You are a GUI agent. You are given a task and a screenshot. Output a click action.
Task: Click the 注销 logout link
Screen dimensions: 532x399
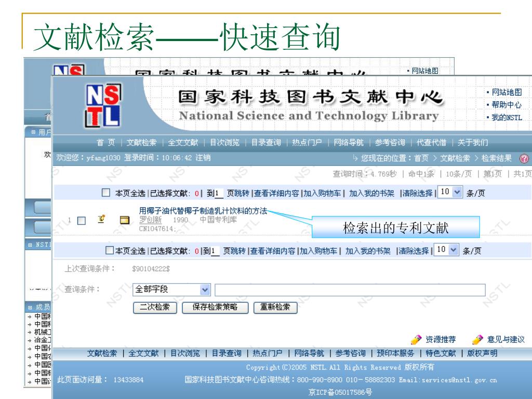tap(203, 158)
